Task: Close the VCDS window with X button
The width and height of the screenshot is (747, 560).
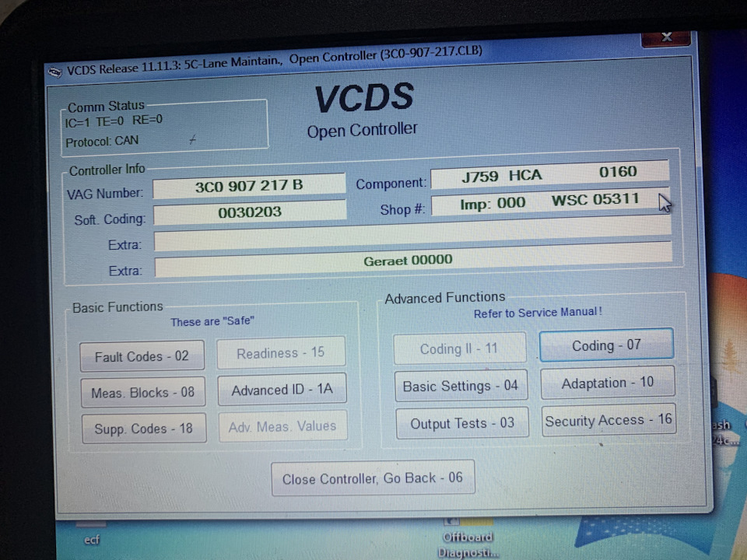Action: click(x=666, y=37)
